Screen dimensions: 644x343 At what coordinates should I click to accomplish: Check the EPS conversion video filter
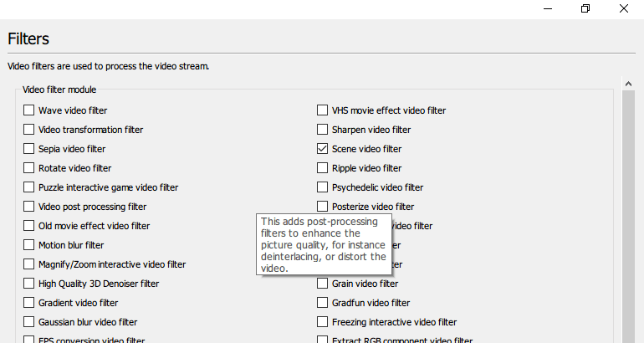(28, 340)
